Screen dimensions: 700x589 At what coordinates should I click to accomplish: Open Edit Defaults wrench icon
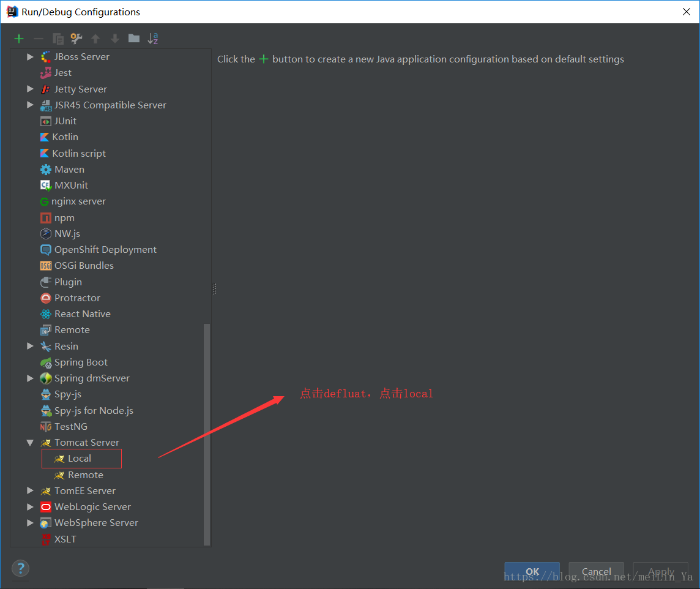tap(76, 39)
